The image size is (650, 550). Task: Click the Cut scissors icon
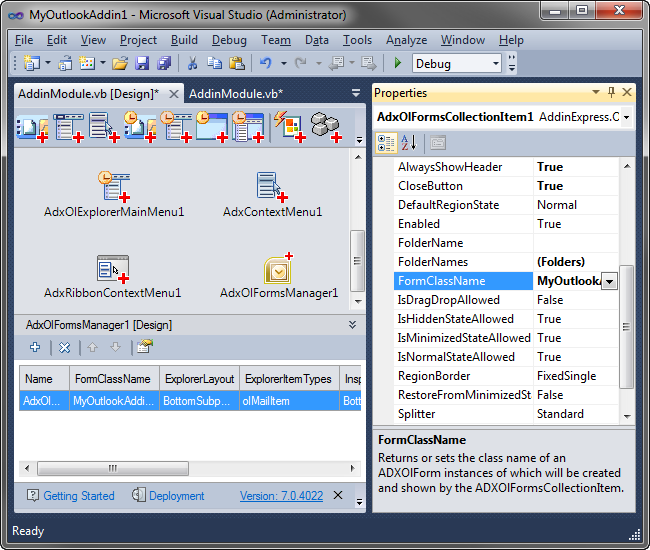point(192,63)
